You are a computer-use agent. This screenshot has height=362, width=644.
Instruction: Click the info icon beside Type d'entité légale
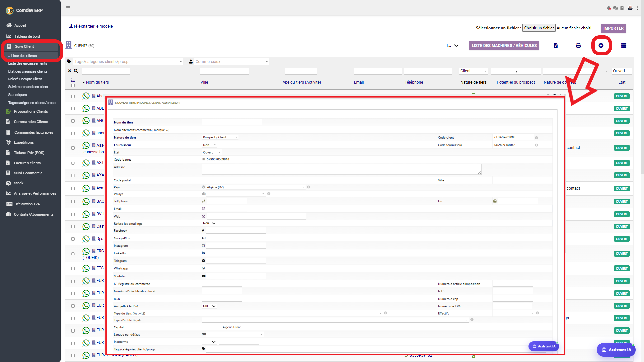[472, 320]
